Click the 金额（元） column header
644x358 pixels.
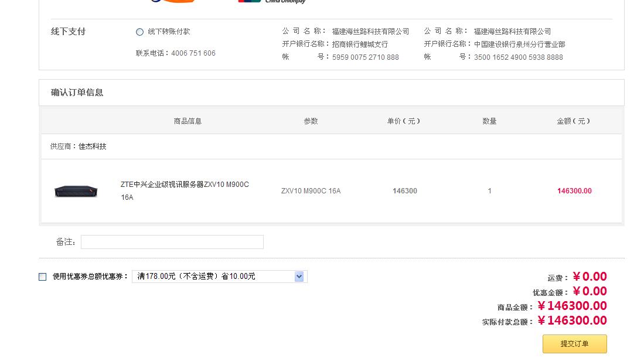tap(574, 121)
